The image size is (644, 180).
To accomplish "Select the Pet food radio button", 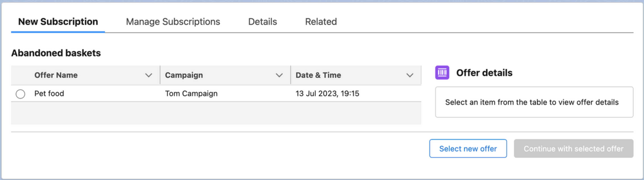I will pyautogui.click(x=20, y=94).
